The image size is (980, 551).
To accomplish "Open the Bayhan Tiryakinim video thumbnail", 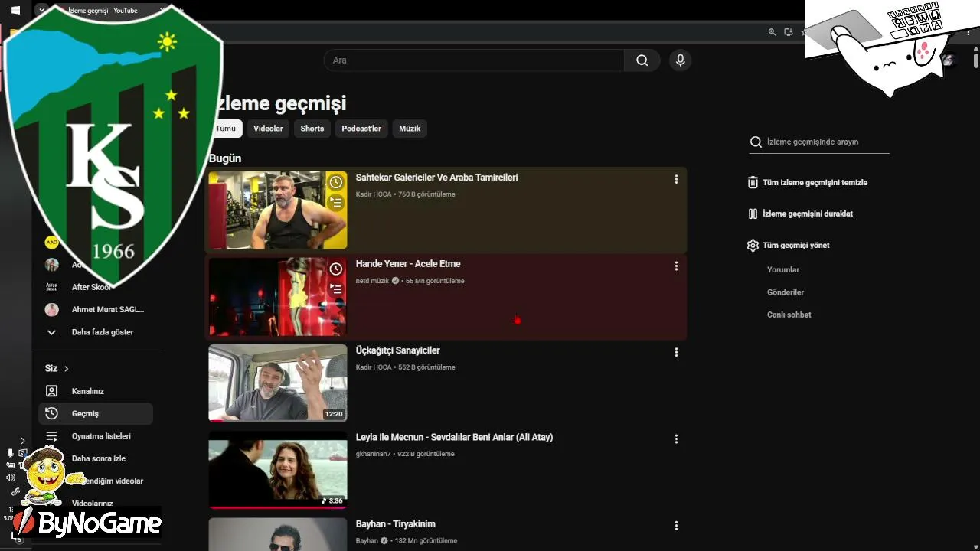I will point(278,534).
